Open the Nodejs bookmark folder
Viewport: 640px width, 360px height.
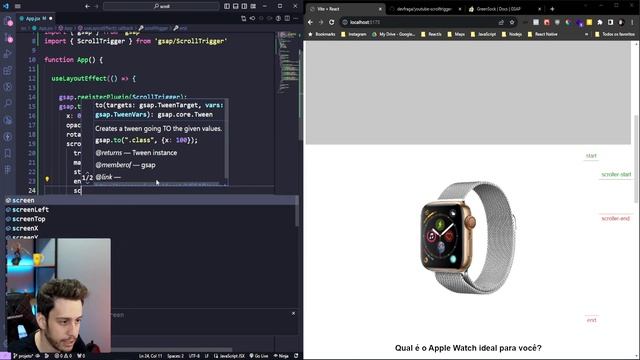(511, 34)
